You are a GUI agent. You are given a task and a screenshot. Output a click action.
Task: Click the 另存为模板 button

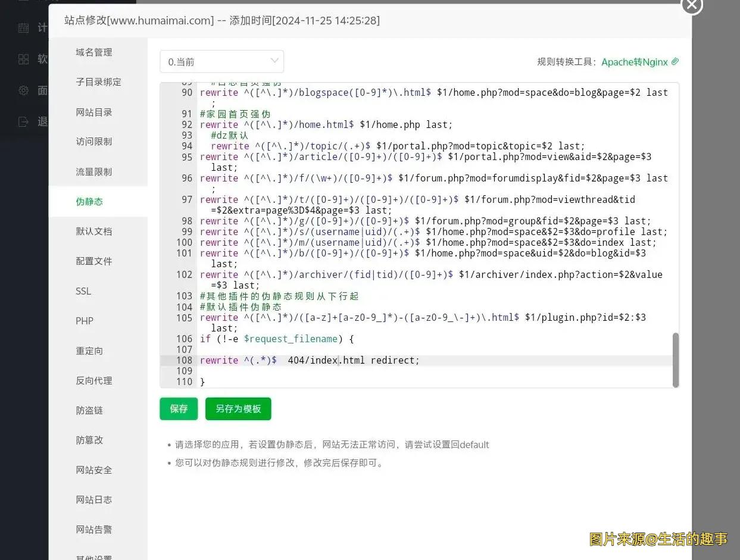pyautogui.click(x=238, y=409)
